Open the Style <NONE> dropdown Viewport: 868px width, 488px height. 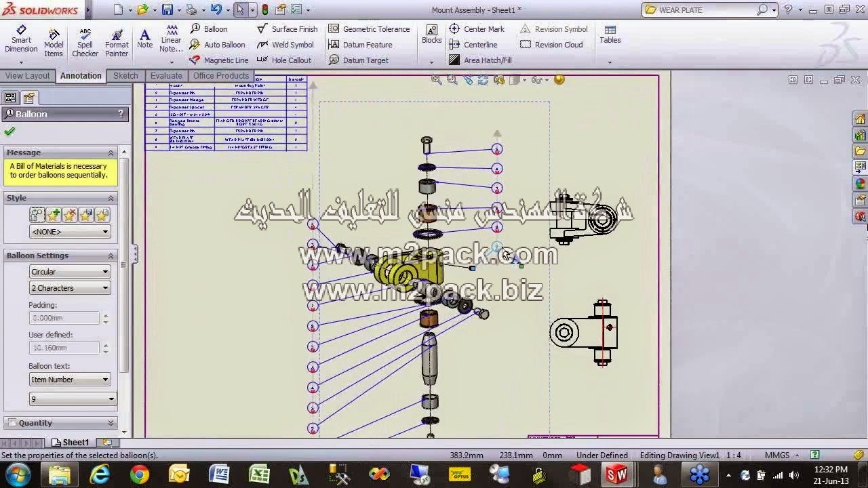pos(70,232)
